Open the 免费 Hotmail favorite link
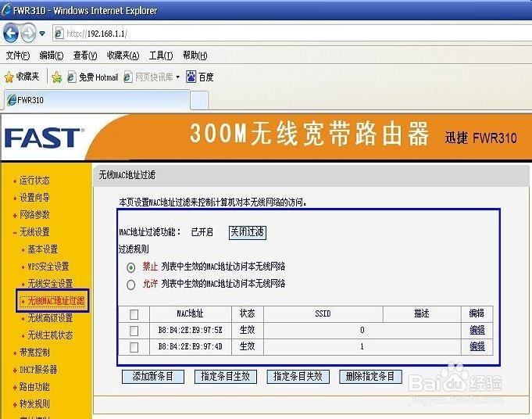 pos(93,77)
